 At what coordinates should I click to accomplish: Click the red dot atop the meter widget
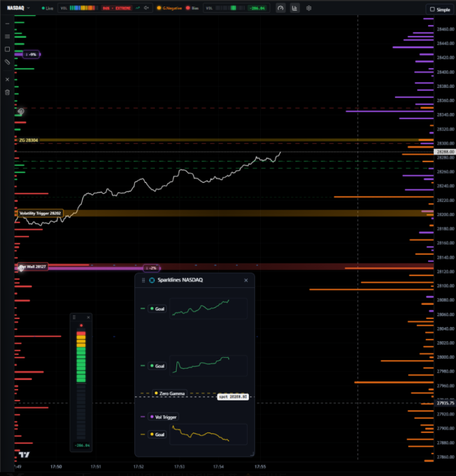pyautogui.click(x=81, y=325)
